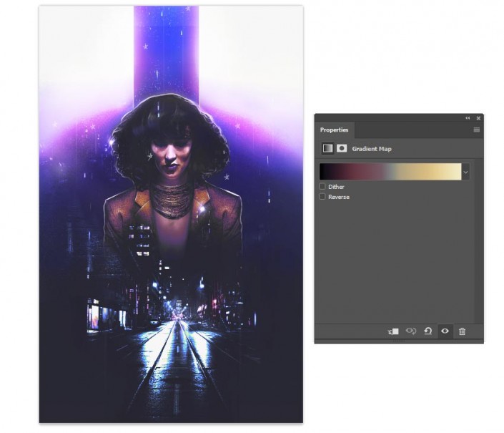This screenshot has height=433, width=504.
Task: View the previous state icon
Action: coord(411,331)
